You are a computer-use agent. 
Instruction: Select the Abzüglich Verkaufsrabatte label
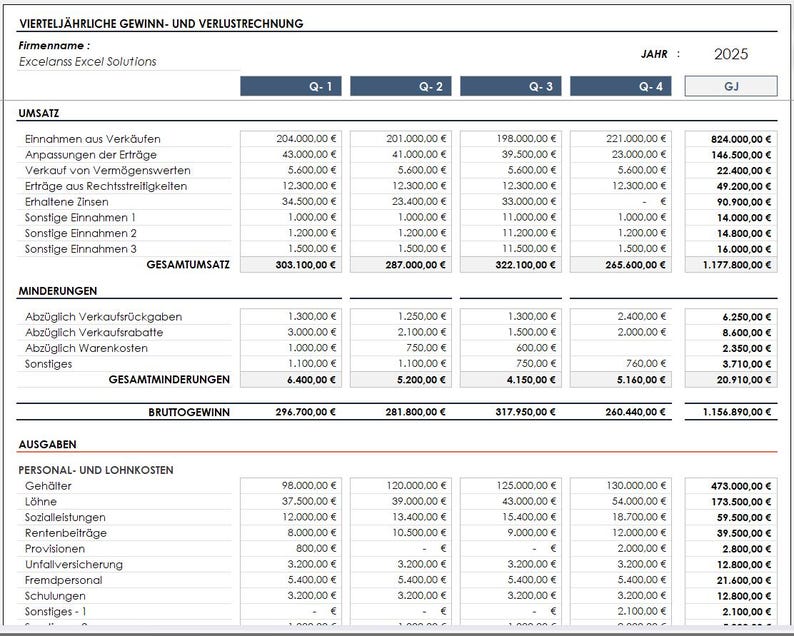(x=94, y=333)
